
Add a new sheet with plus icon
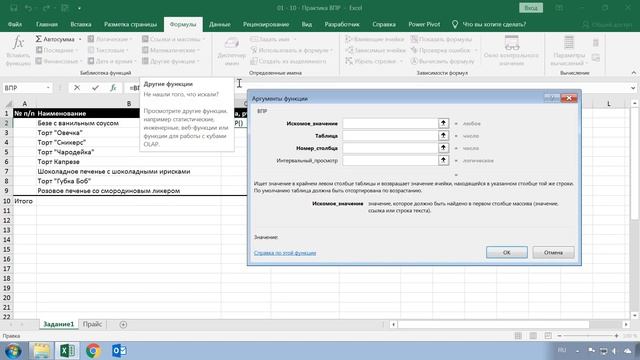[123, 324]
